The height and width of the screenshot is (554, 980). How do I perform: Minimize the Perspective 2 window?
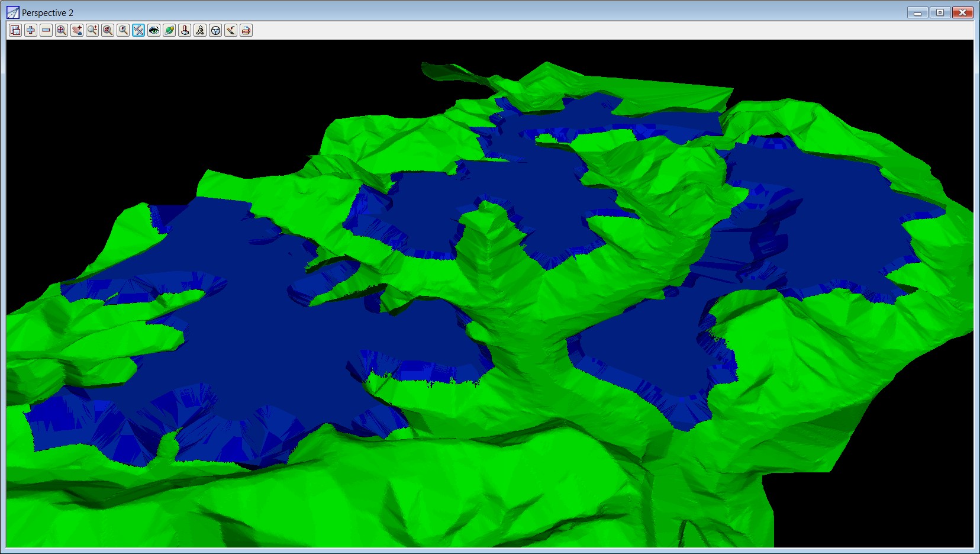coord(917,12)
